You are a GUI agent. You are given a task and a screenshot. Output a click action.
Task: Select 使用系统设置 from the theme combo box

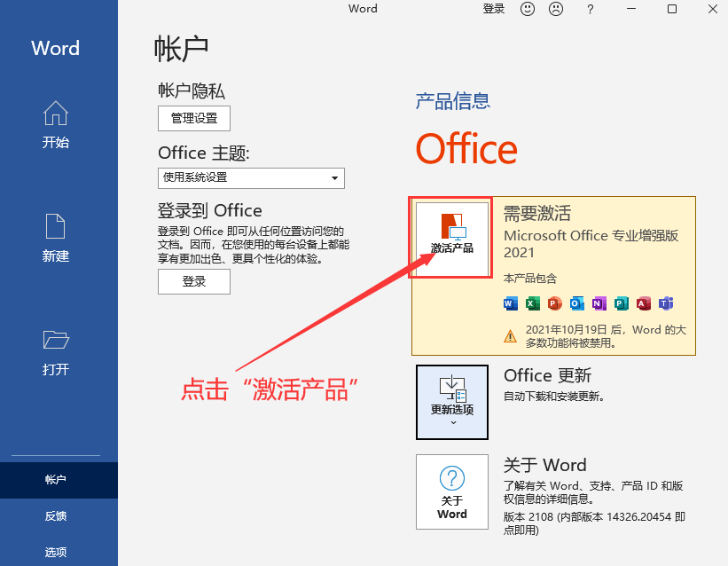(x=251, y=177)
